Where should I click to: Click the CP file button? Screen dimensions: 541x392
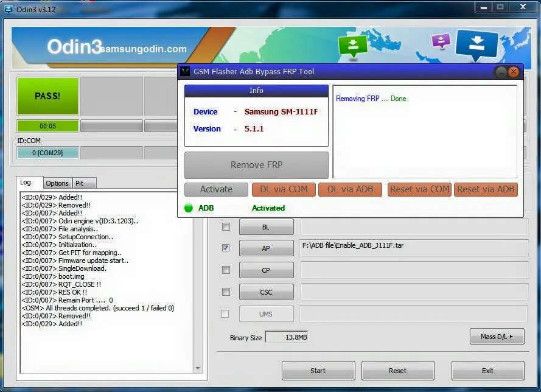click(x=267, y=270)
